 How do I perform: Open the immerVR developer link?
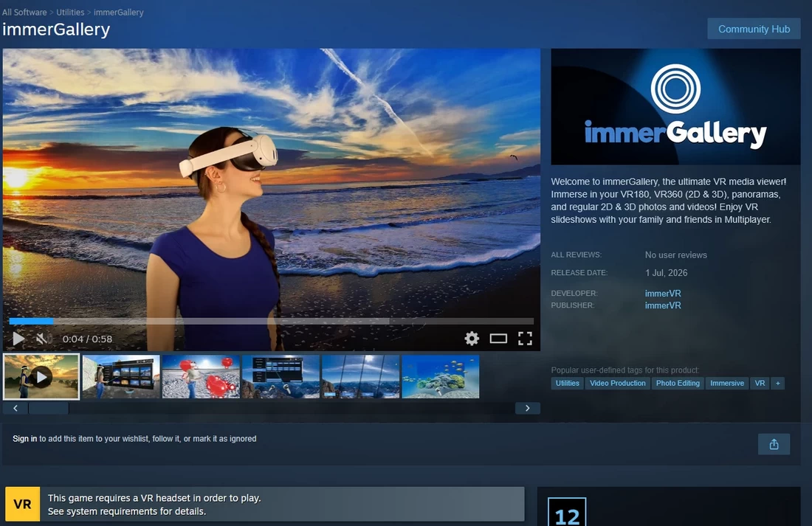click(663, 294)
